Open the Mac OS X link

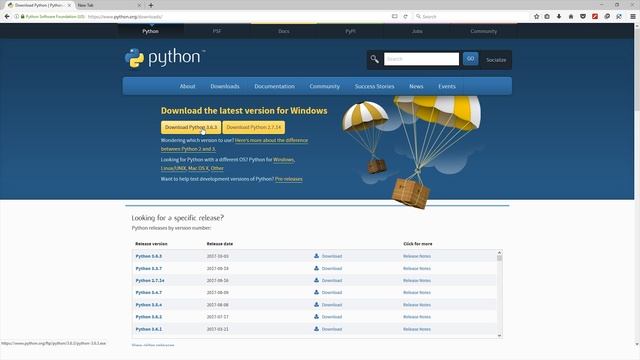coord(198,168)
